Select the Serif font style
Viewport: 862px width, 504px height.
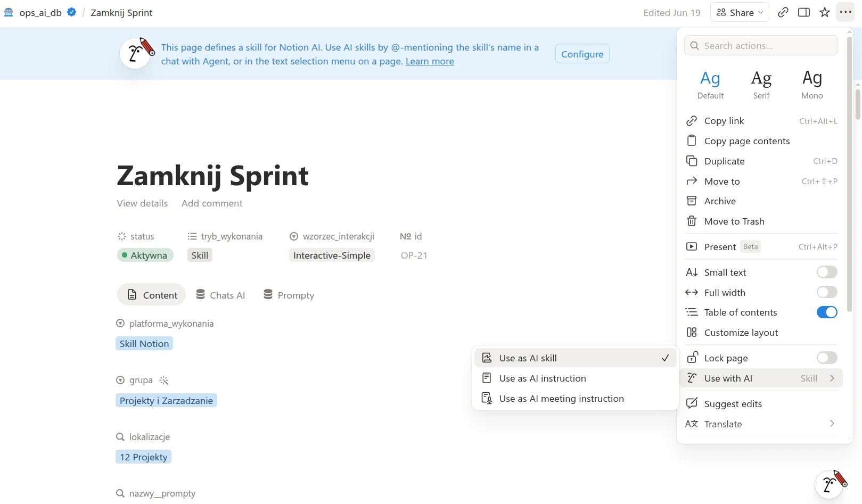pos(761,84)
